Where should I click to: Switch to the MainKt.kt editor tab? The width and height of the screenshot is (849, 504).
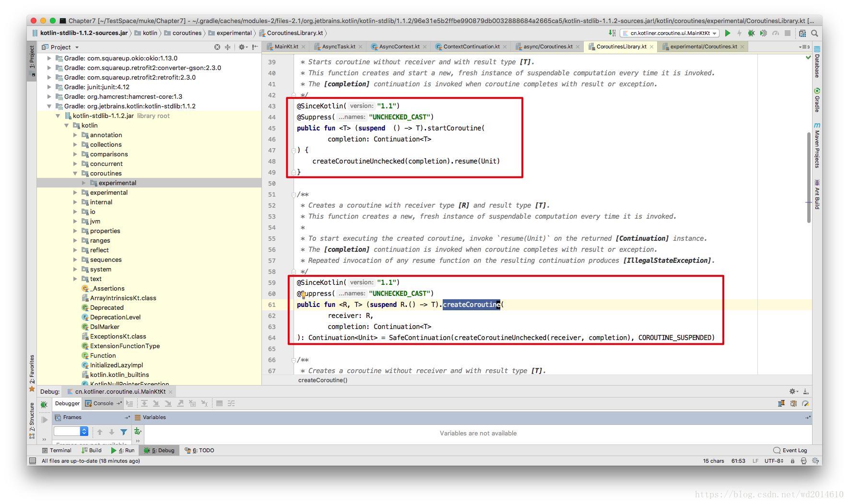pyautogui.click(x=286, y=47)
